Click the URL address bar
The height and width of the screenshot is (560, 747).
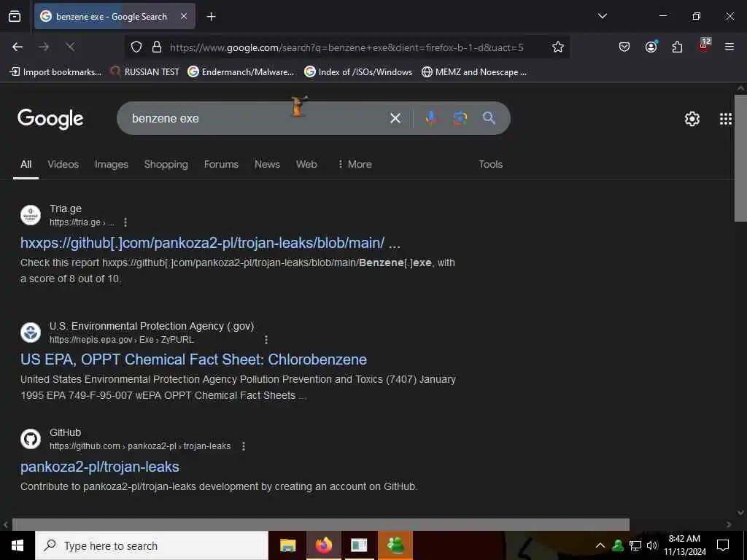click(x=347, y=47)
